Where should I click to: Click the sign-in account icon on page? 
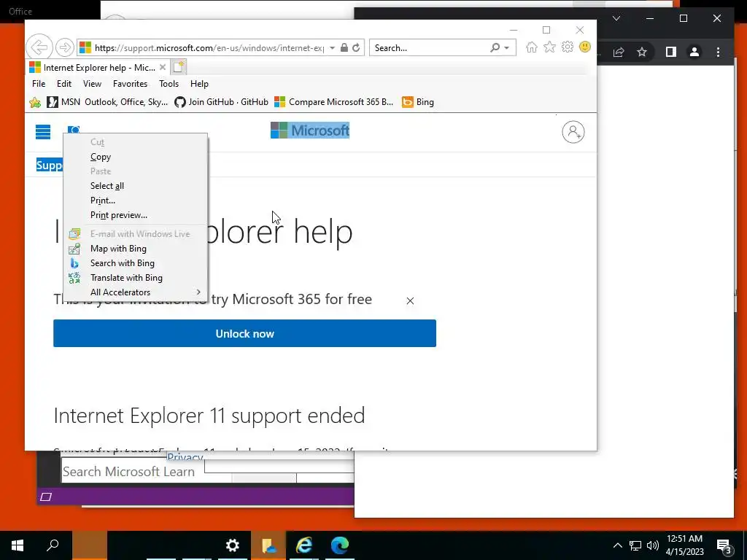[573, 132]
